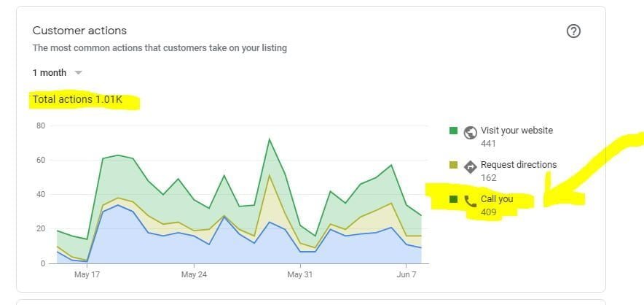Select the Visit your website legend label
The height and width of the screenshot is (305, 644).
[517, 131]
